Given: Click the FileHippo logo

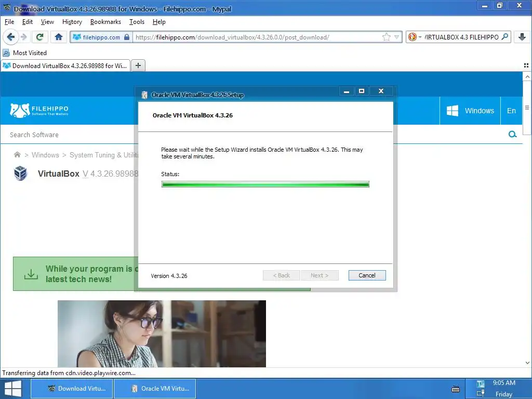Looking at the screenshot, I should 39,111.
